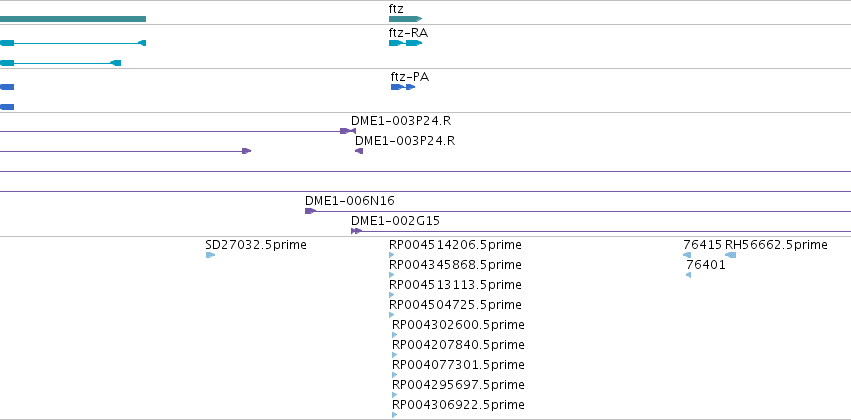851x420 pixels.
Task: Select the RP004504725.5prime label
Action: pos(455,304)
